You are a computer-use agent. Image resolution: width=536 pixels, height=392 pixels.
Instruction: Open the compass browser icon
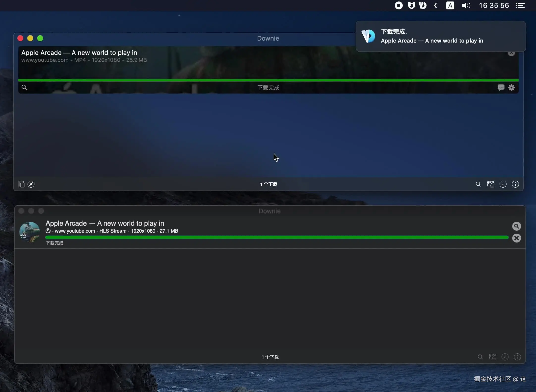tap(31, 184)
